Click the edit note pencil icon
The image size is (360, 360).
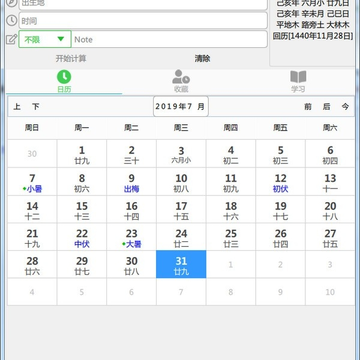coord(12,39)
